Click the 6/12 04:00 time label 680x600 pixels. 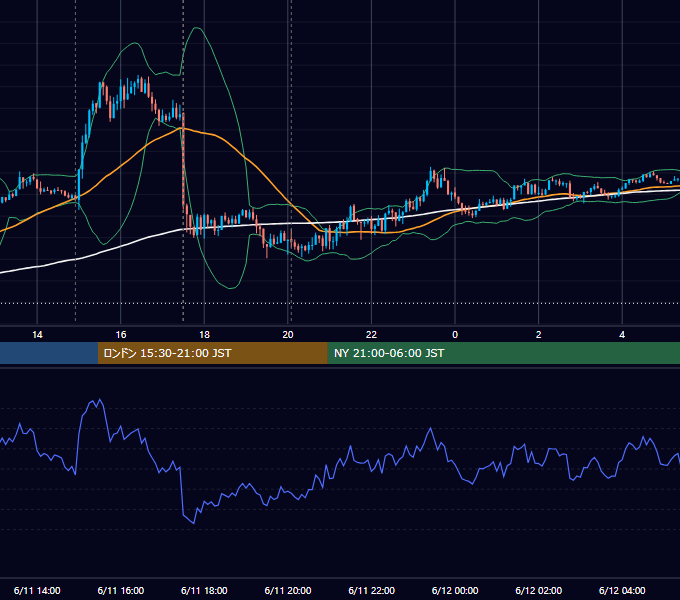622,590
